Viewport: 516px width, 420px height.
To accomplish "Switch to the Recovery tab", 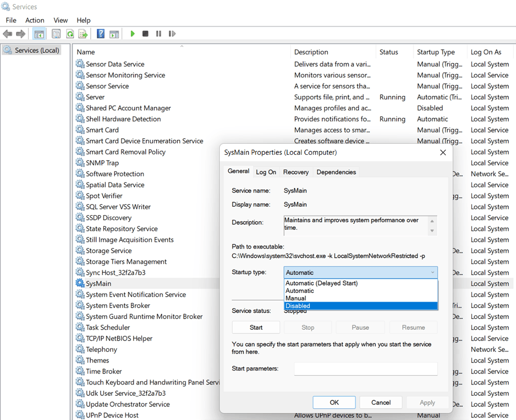I will pos(296,172).
